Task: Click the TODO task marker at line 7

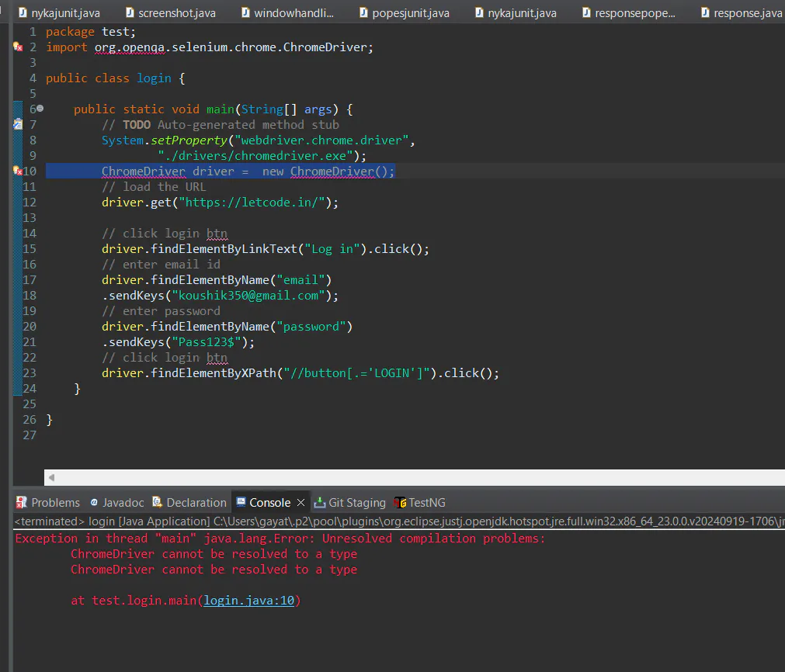Action: point(18,124)
